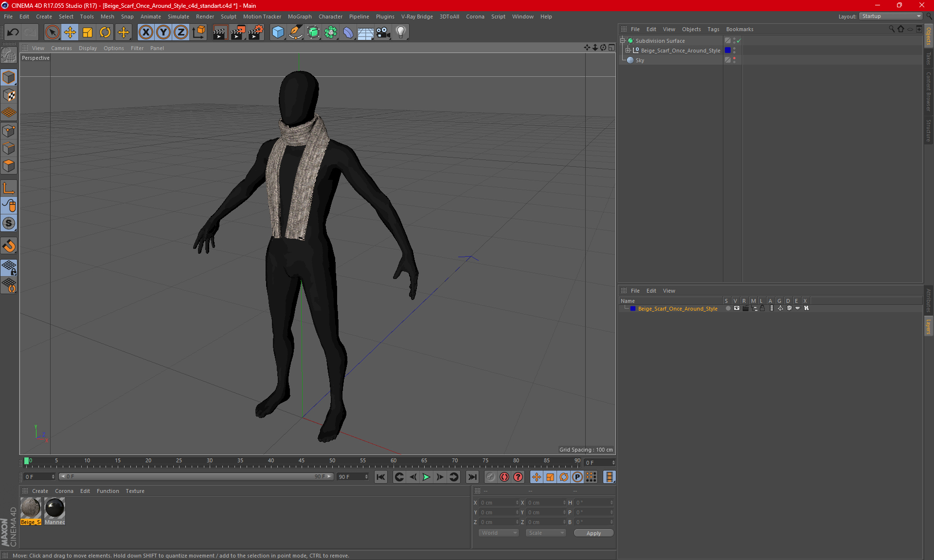Open the viewport Cameras menu
Screen dimensions: 934x560
pos(61,48)
